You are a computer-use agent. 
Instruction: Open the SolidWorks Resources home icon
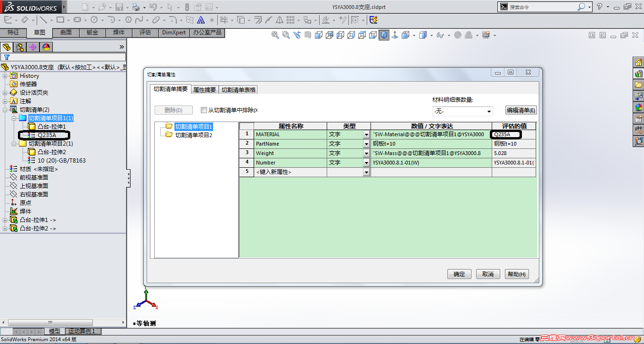point(639,62)
